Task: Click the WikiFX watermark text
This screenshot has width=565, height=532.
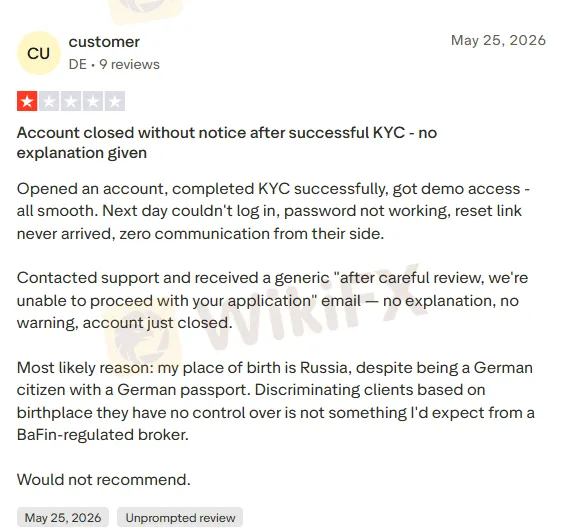Action: coord(313,306)
